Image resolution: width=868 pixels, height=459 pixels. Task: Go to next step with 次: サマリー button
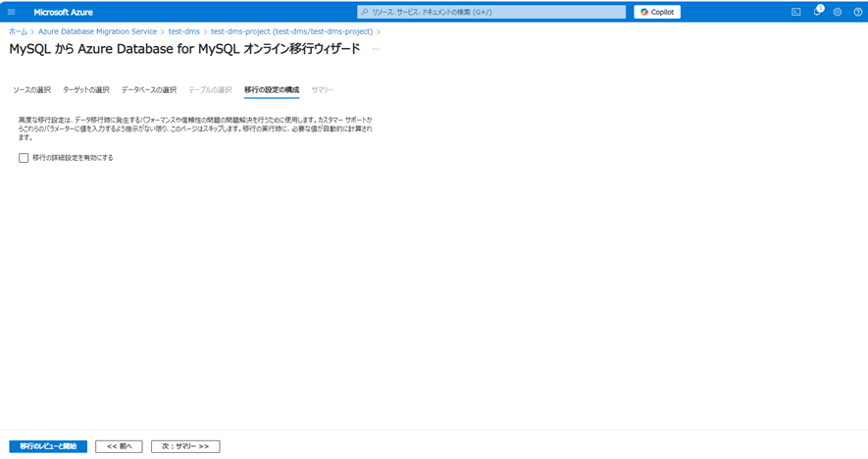185,446
